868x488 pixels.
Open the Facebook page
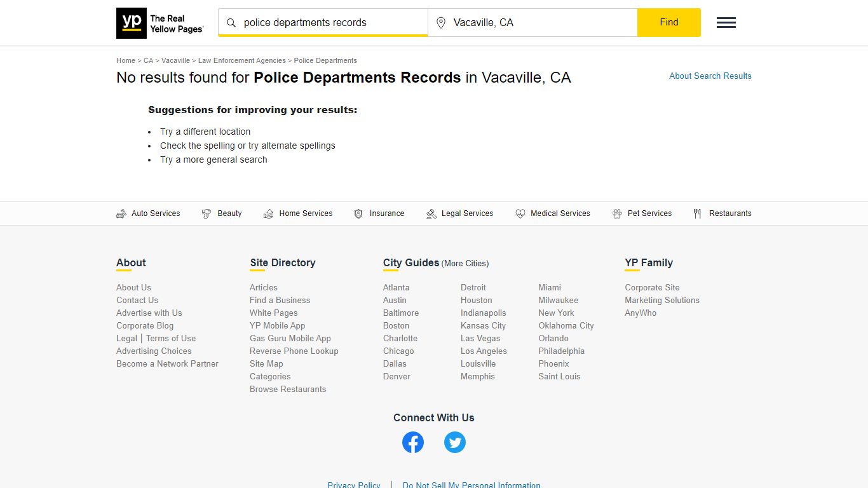(x=413, y=442)
